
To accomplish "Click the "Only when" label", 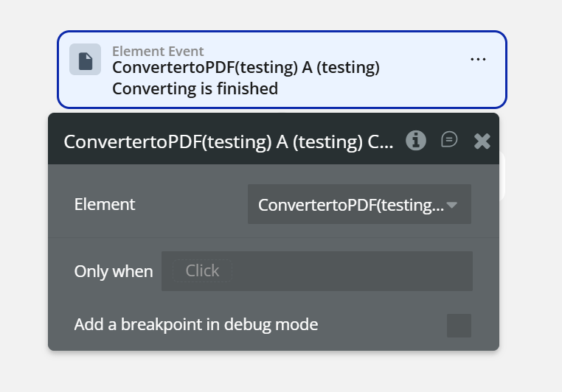I will (x=114, y=271).
